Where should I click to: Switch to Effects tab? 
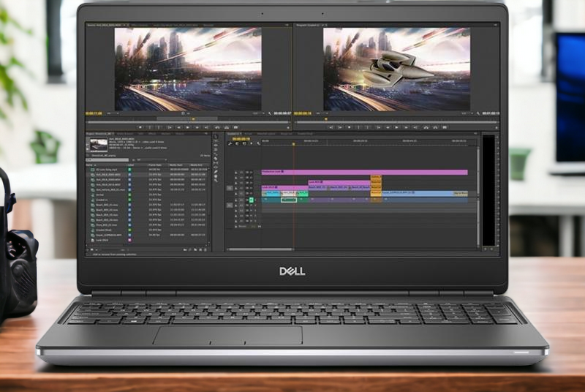152,134
